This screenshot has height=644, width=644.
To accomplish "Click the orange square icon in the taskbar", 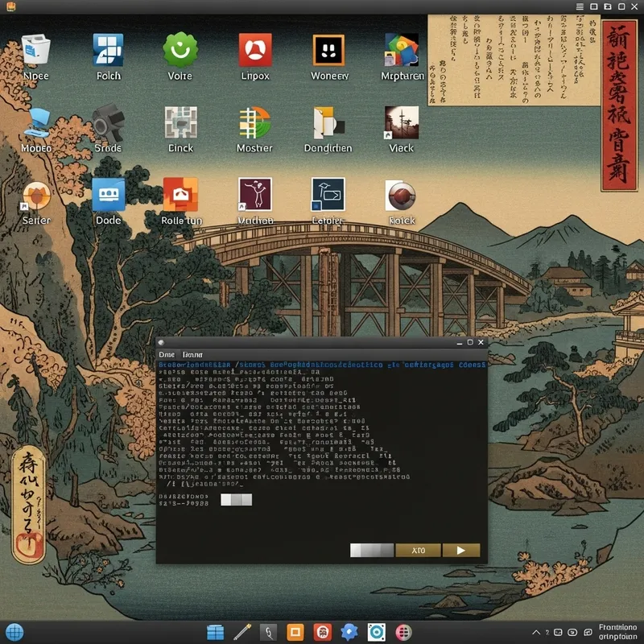I will pos(296,633).
